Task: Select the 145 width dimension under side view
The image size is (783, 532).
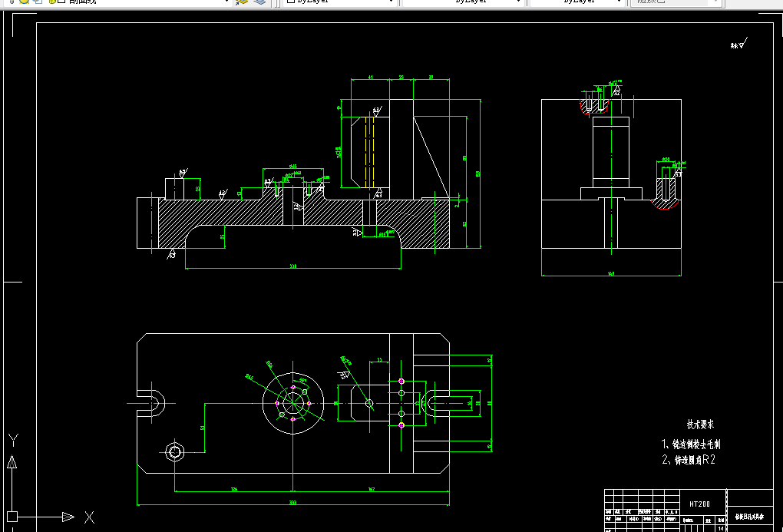Action: pos(611,273)
